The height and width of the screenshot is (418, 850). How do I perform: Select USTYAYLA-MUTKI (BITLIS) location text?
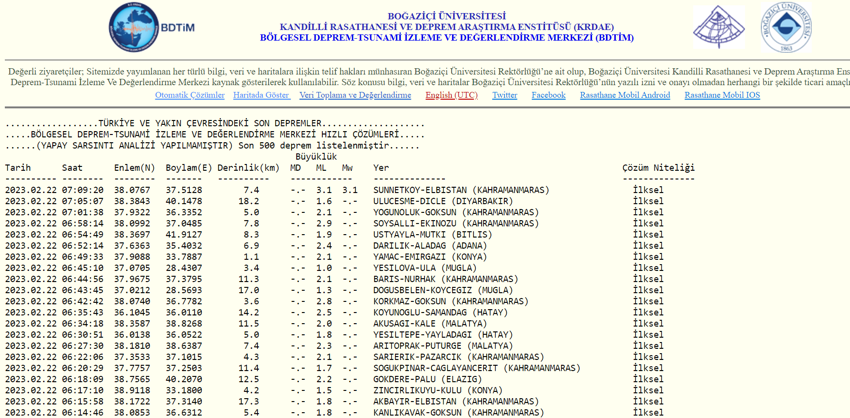(x=433, y=234)
